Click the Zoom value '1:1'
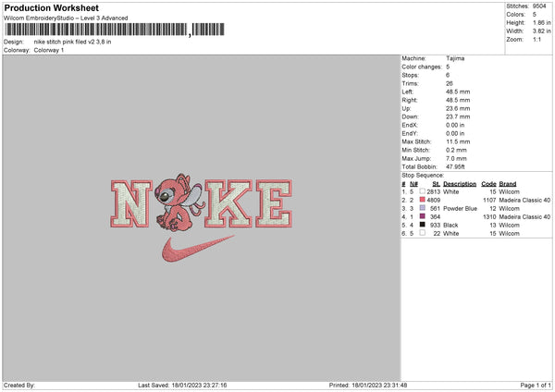555x392 pixels. point(536,39)
